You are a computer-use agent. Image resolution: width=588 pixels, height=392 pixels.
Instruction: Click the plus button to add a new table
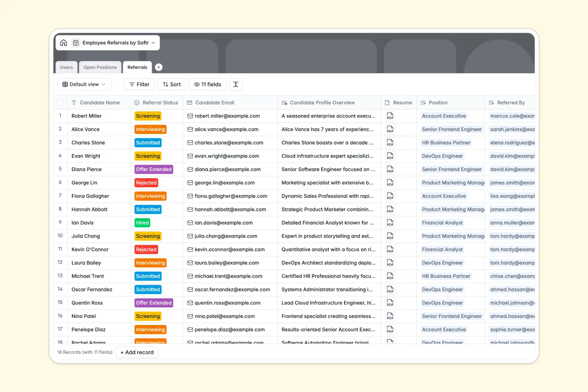(x=159, y=67)
